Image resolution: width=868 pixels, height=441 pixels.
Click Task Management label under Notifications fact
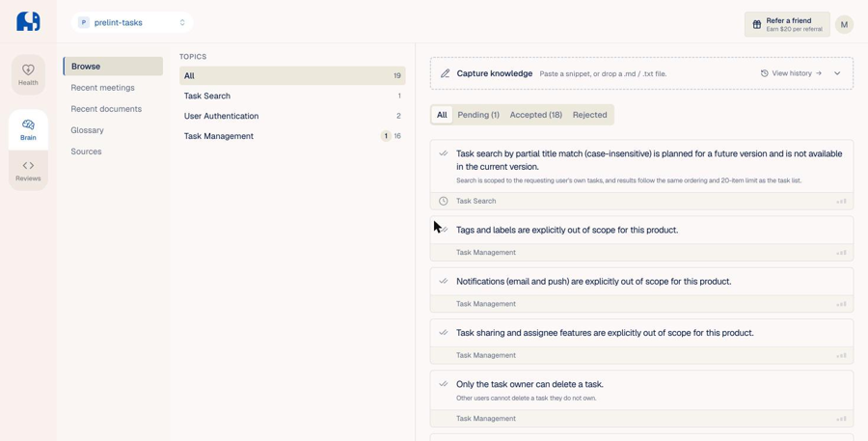486,304
